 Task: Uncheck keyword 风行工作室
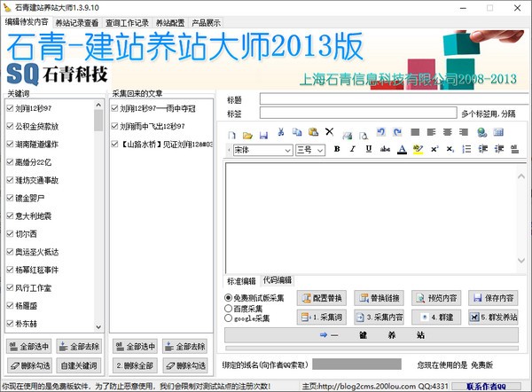[10, 288]
